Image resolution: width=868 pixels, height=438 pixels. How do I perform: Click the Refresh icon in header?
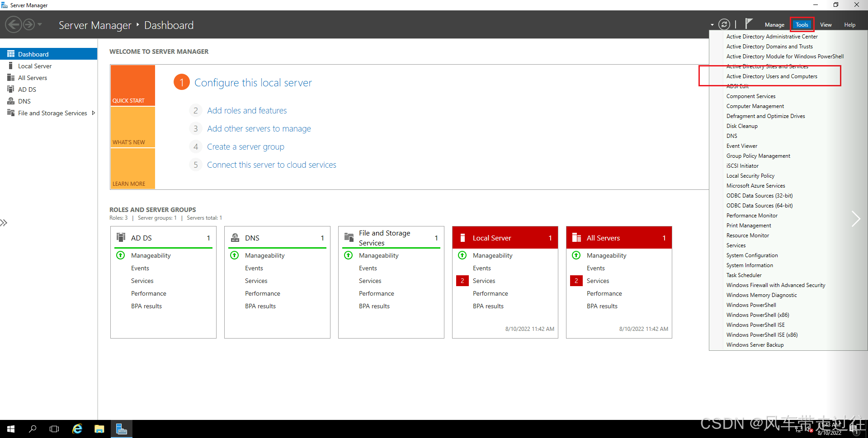click(x=724, y=24)
